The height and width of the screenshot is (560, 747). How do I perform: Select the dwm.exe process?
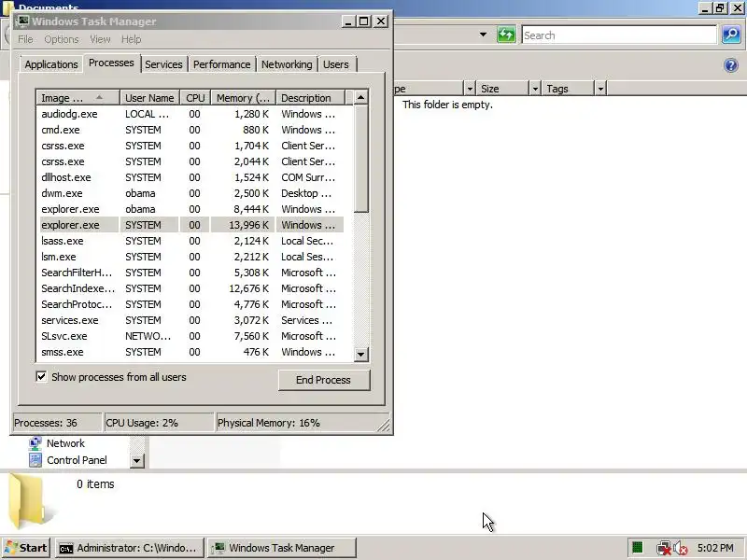coord(191,193)
